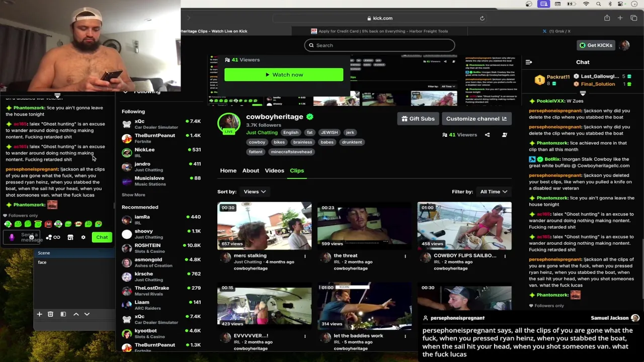The height and width of the screenshot is (362, 644).
Task: Click the purple microphone icon in the message box
Action: (x=12, y=237)
